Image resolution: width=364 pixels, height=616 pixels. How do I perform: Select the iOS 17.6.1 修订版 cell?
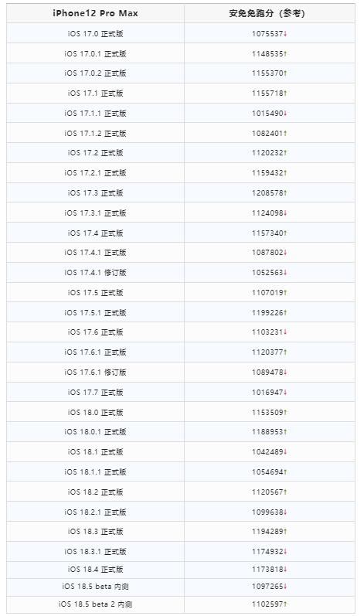point(95,372)
